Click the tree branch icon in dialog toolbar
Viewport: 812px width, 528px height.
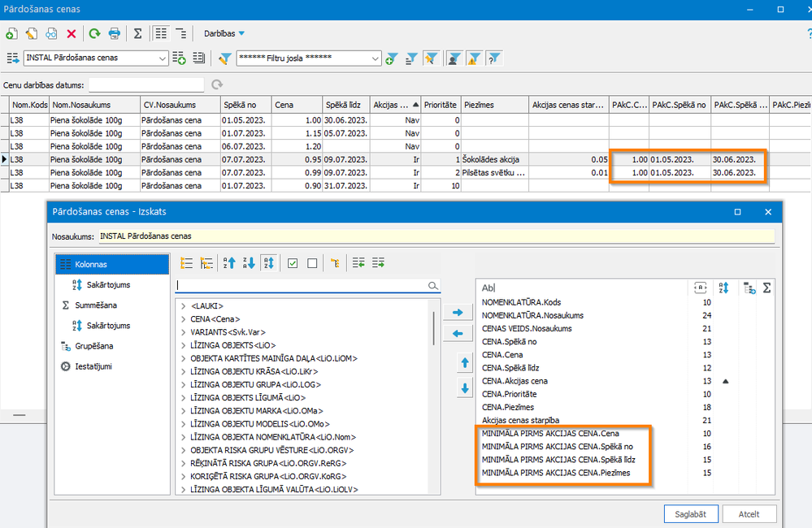[x=335, y=263]
